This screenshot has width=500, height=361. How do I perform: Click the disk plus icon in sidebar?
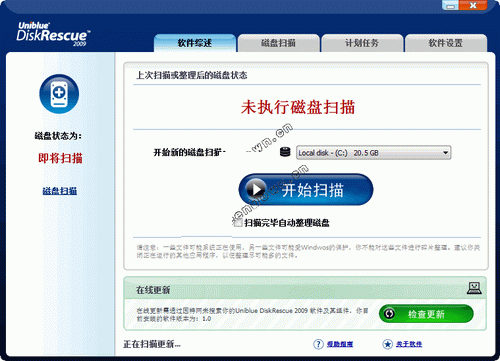(59, 94)
